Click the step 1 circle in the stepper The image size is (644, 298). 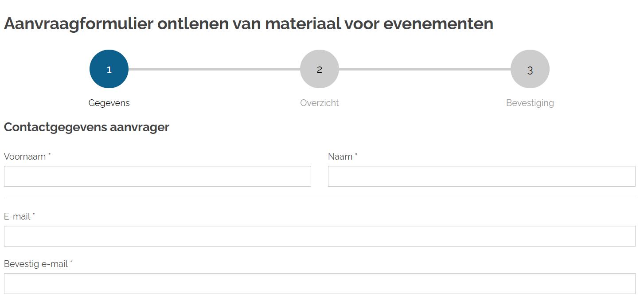pos(109,69)
